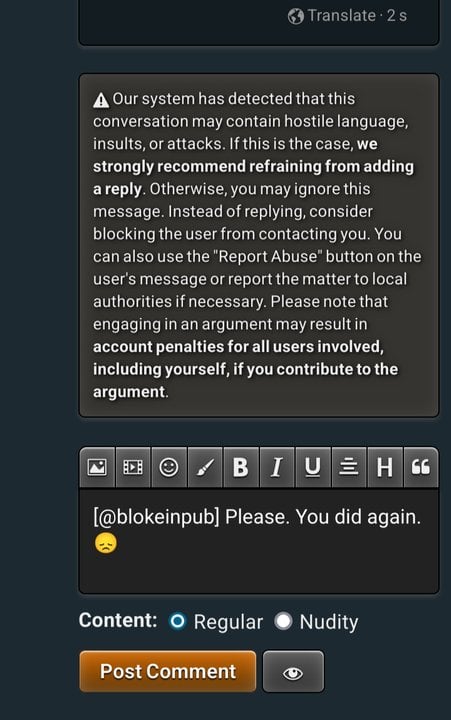Click inside the comment text field
Image resolution: width=451 pixels, height=720 pixels.
259,542
